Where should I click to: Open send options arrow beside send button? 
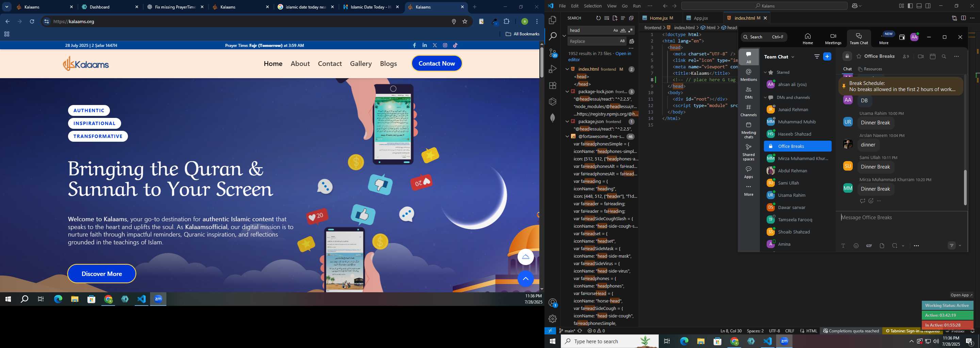[x=960, y=246]
